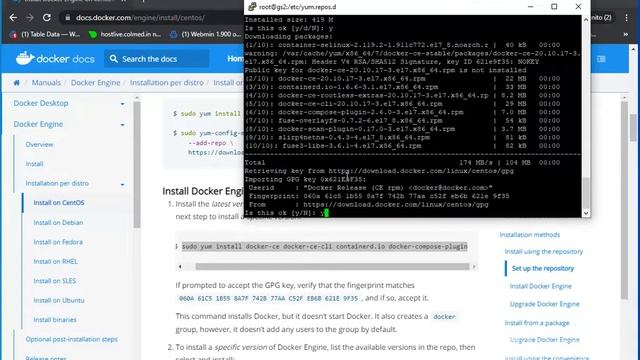Select Install on Ubuntu sidebar item
The height and width of the screenshot is (360, 640).
[x=59, y=300]
